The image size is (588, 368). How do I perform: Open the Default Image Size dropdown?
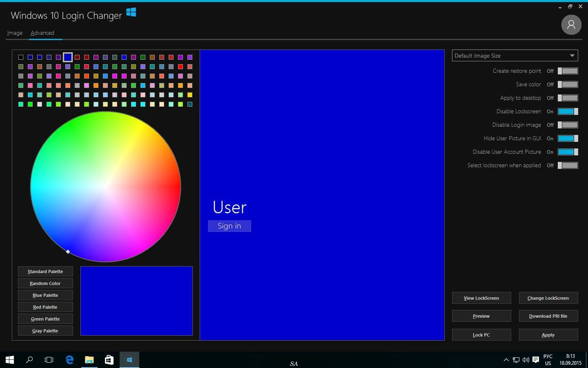point(515,56)
